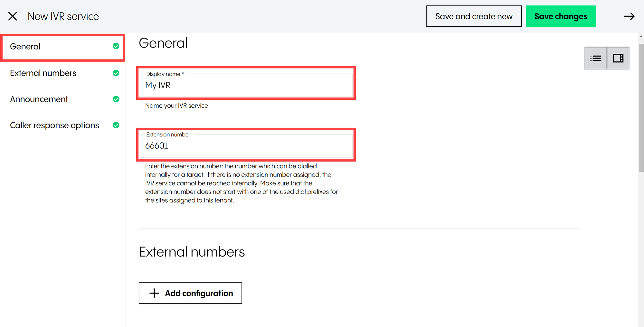The height and width of the screenshot is (327, 644).
Task: Click the checkmark beside External numbers
Action: coord(116,73)
